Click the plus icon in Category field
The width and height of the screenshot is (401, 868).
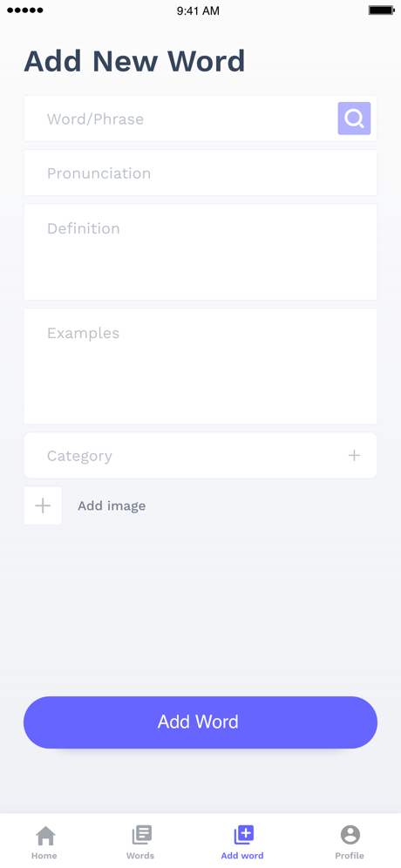click(x=354, y=455)
